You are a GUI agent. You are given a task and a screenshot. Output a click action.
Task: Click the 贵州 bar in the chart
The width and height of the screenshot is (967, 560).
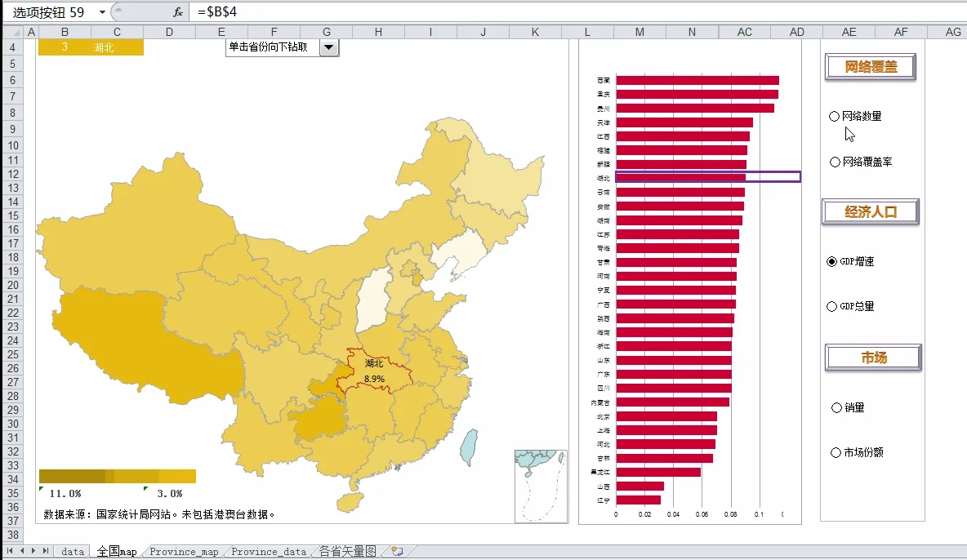tap(695, 109)
